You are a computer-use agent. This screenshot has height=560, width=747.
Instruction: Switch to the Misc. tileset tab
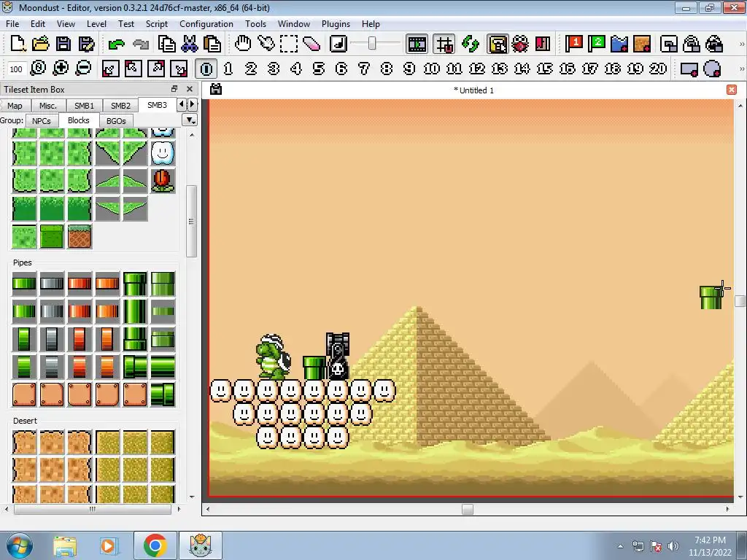coord(48,106)
